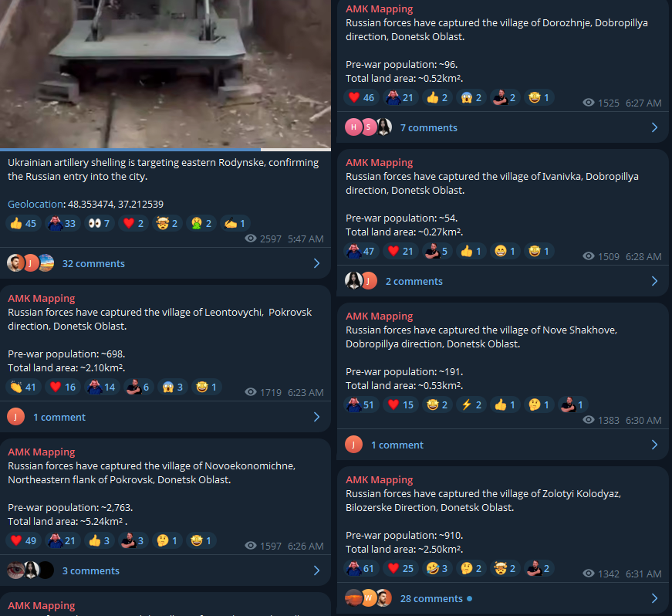Toggle heart reaction with 46 on Dorozhnje post
The width and height of the screenshot is (672, 616).
pos(361,98)
